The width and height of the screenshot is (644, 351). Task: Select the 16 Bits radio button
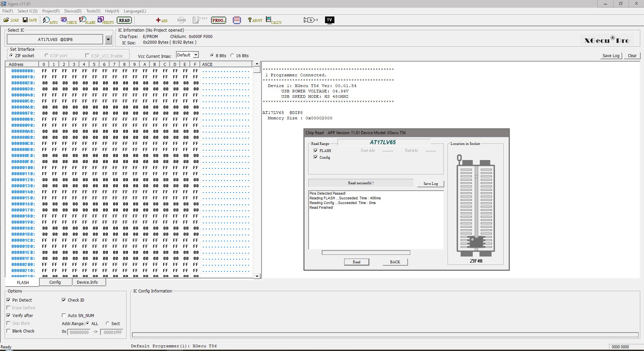[x=232, y=55]
